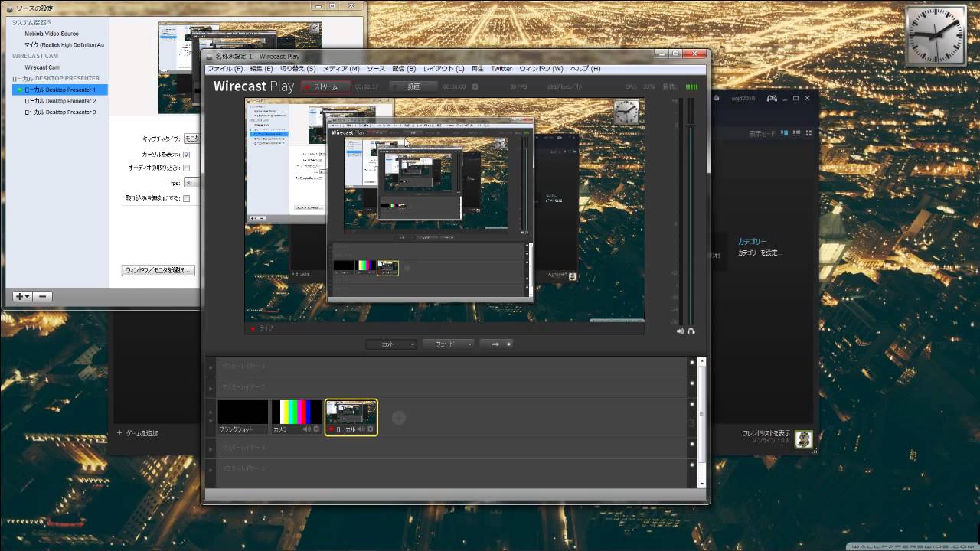Select the ブランクショット shot thumbnail

coord(243,417)
